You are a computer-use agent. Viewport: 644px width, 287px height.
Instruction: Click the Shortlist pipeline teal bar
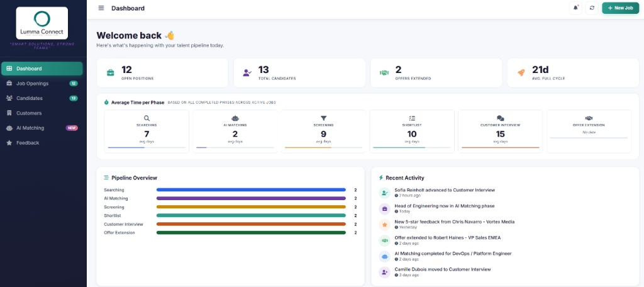tap(251, 215)
